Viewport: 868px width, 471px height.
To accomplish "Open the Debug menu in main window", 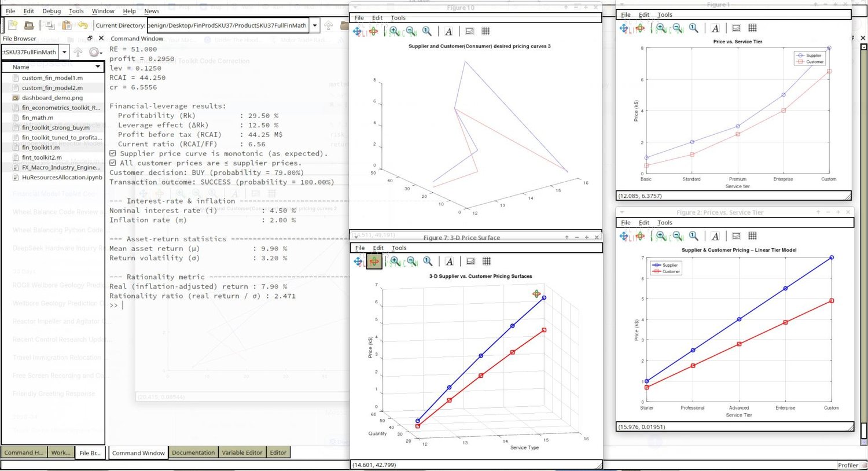I will 52,11.
